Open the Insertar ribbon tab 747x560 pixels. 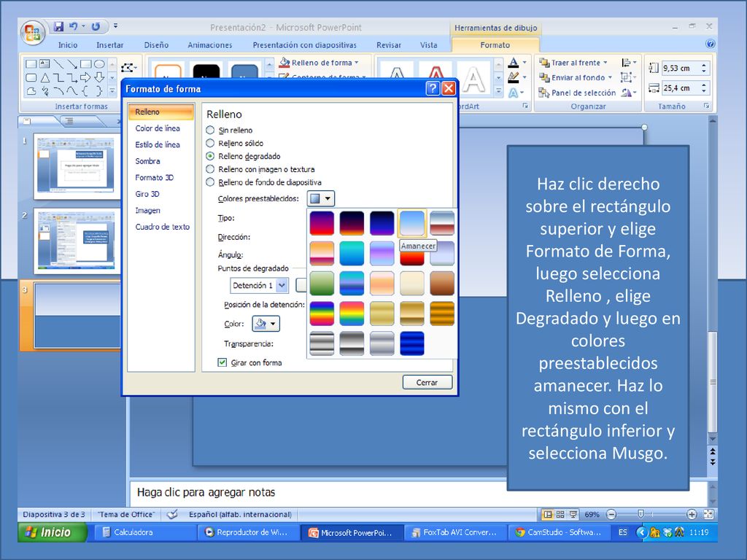[109, 44]
